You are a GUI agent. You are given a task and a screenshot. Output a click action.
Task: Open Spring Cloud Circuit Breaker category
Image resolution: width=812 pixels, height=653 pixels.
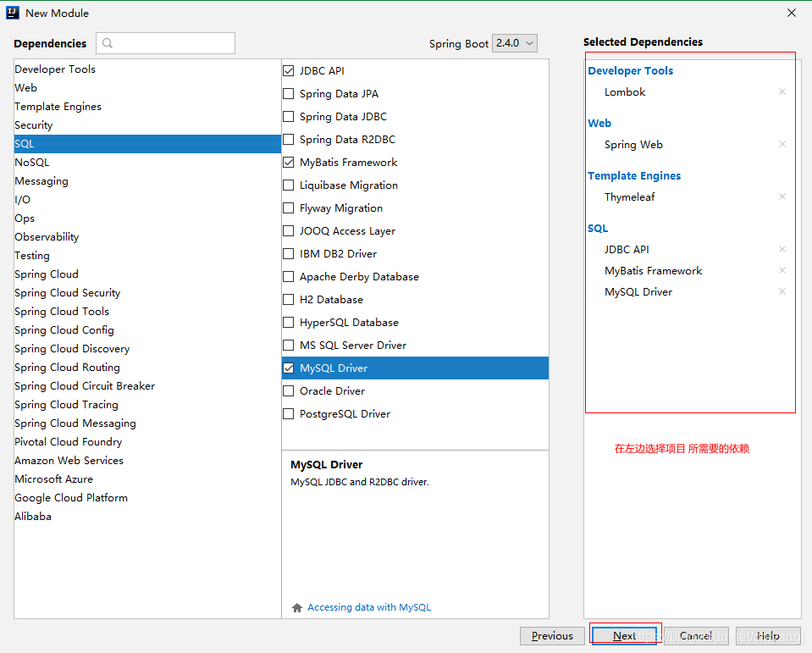tap(147, 386)
